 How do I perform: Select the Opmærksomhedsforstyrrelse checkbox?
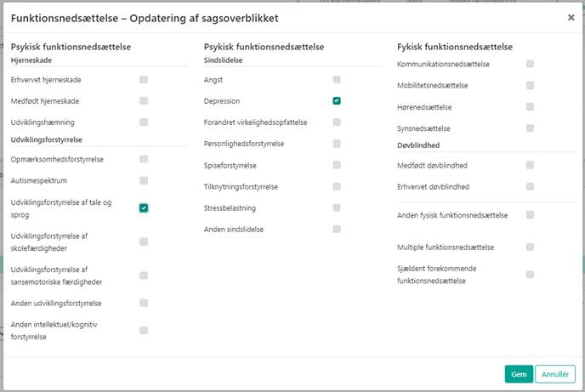144,159
